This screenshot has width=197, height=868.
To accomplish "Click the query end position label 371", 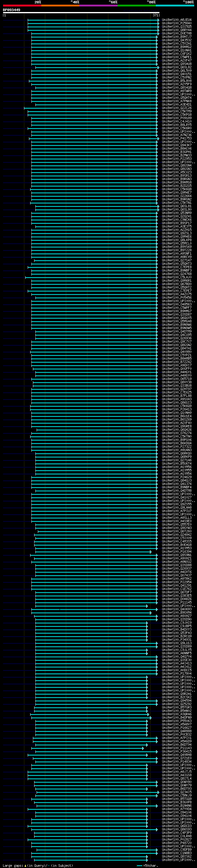I will coord(155,15).
